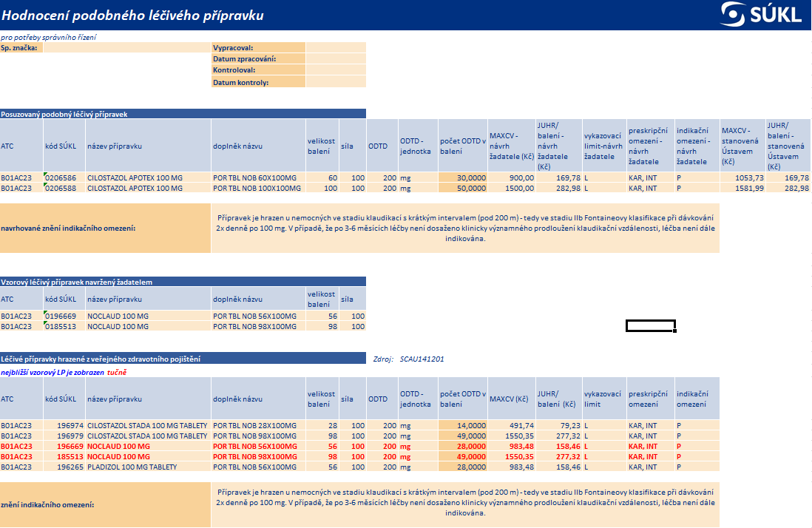Click the cell 'POR TBL NOB 60X100MG'
This screenshot has width=812, height=528.
tap(258, 177)
